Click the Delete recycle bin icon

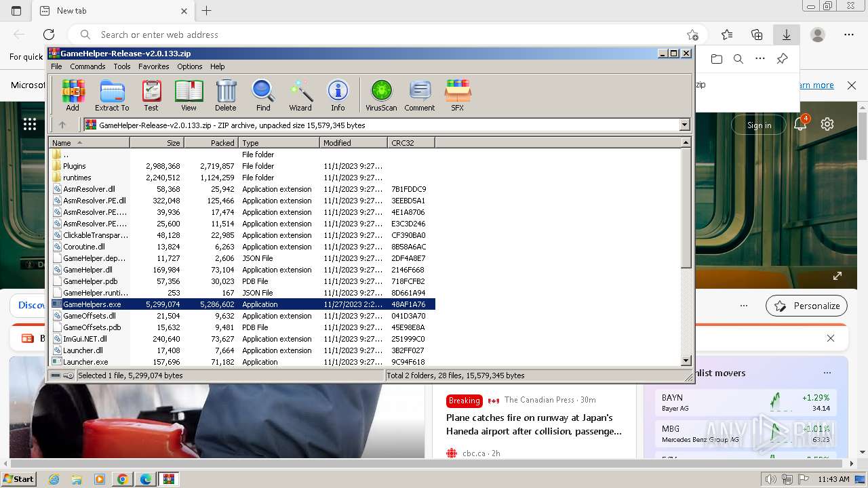click(x=226, y=95)
